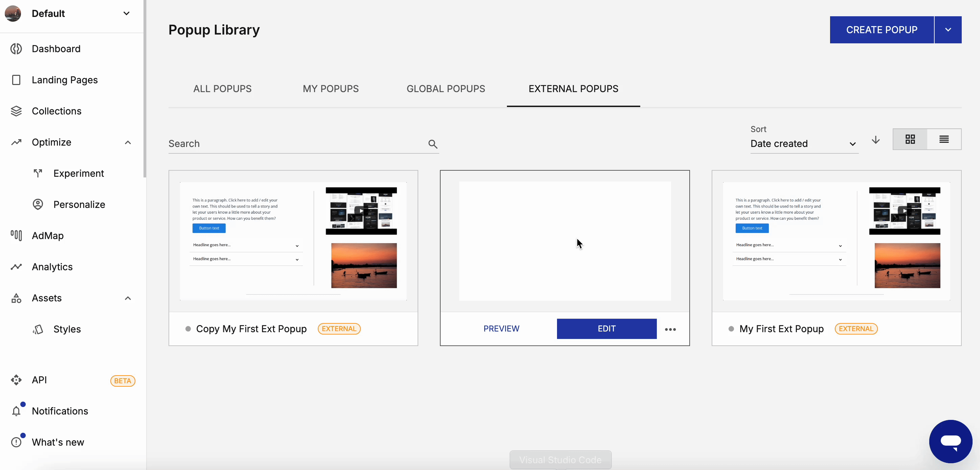Select the Styles icon under Assets
980x470 pixels.
(x=38, y=329)
